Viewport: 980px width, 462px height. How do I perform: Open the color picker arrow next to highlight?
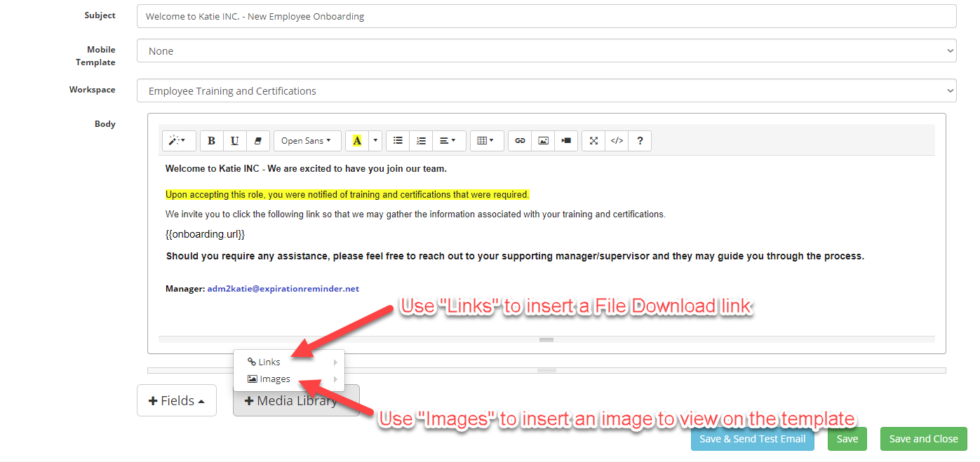pos(375,141)
